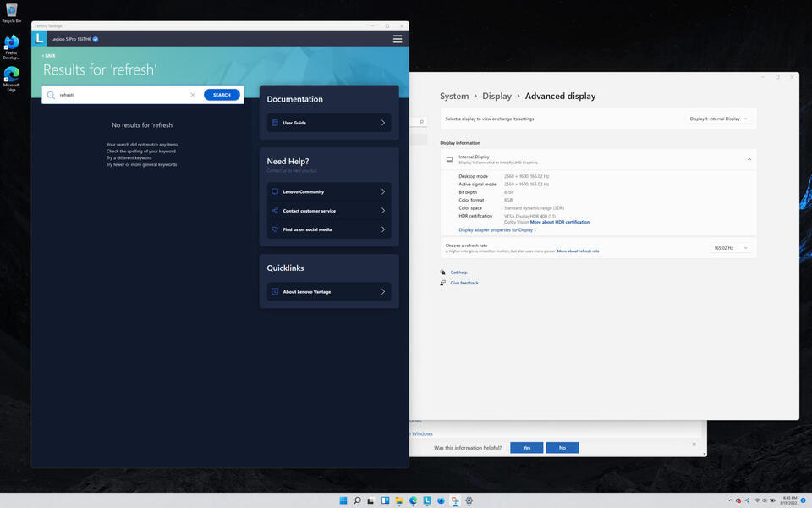
Task: Click the 'Desktop mode' label
Action: pyautogui.click(x=474, y=176)
